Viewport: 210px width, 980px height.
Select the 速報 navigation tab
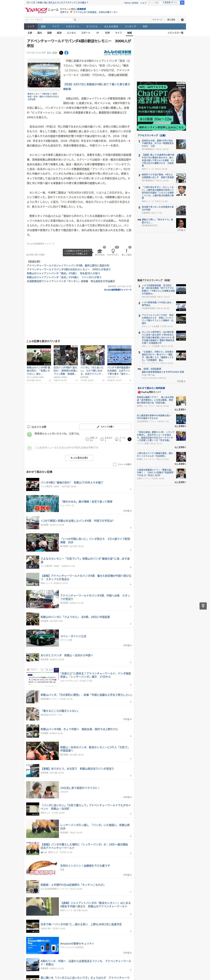coord(43,27)
